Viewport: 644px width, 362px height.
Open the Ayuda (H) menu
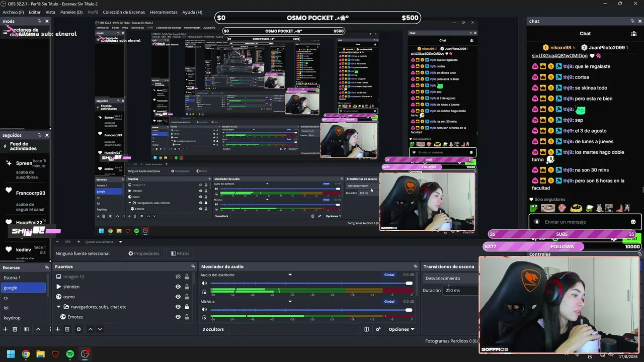(192, 12)
